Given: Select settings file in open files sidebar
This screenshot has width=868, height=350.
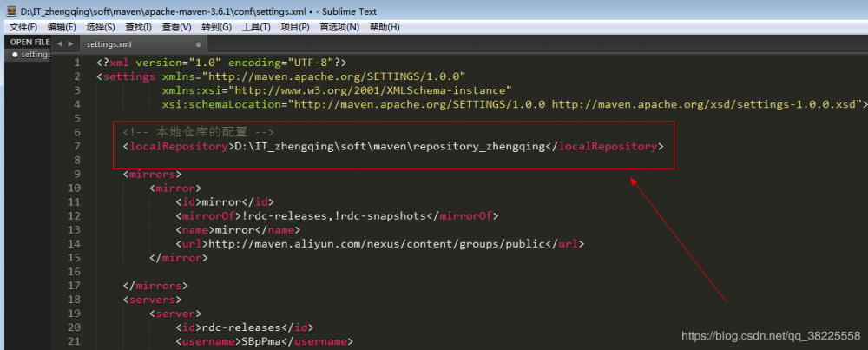Looking at the screenshot, I should tap(30, 54).
